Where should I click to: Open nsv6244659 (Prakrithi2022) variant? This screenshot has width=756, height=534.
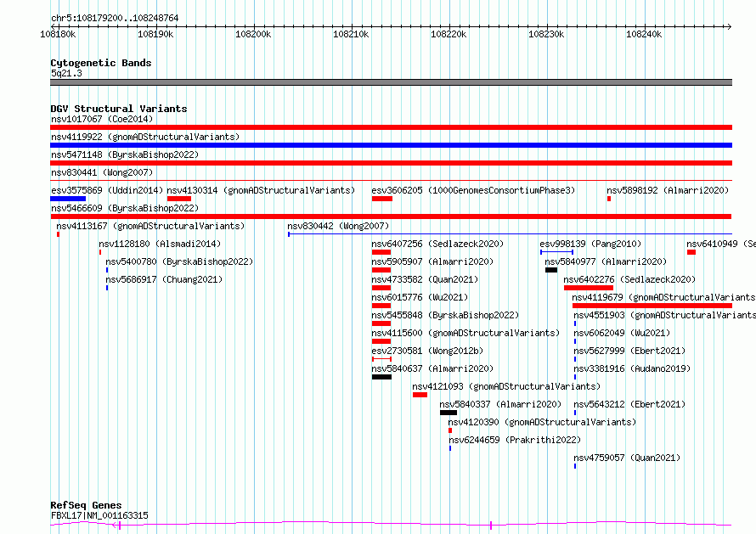[x=515, y=440]
